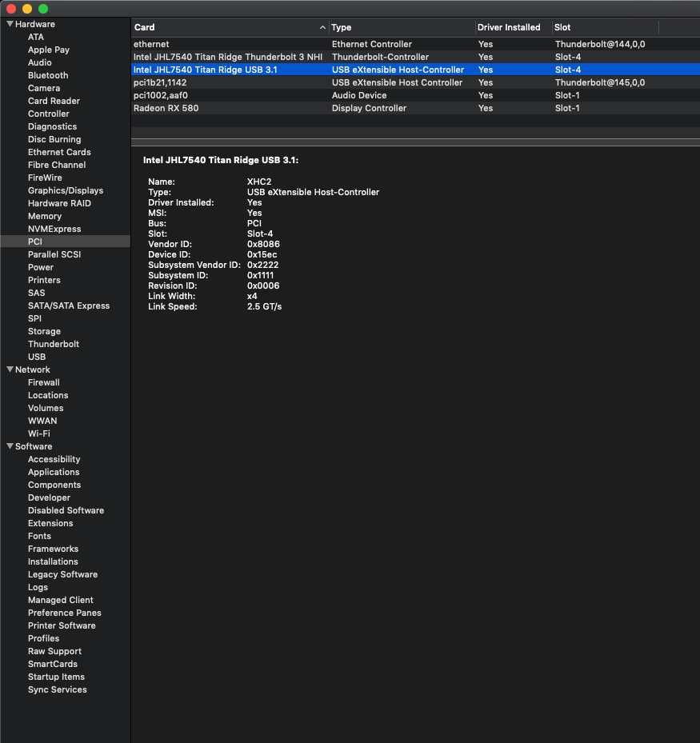Sort the table by Card column
Viewport: 700px width, 743px height.
228,27
